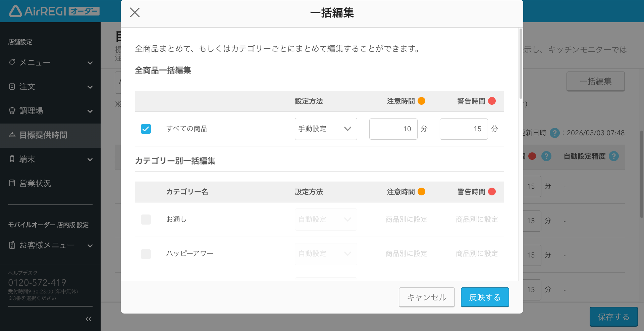Click the AirREGI オーダー logo
Viewport: 644px width, 331px height.
click(54, 11)
